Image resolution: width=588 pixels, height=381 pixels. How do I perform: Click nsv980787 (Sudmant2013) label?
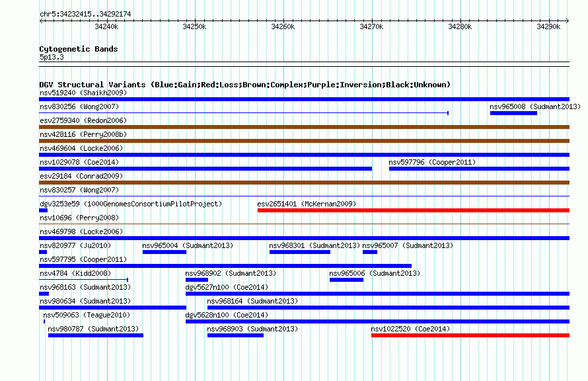coord(93,329)
